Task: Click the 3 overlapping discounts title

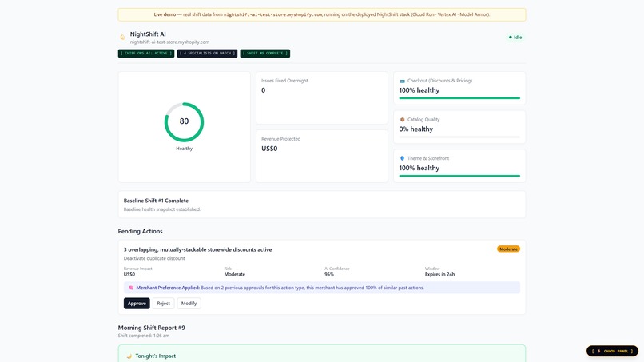Action: tap(197, 249)
